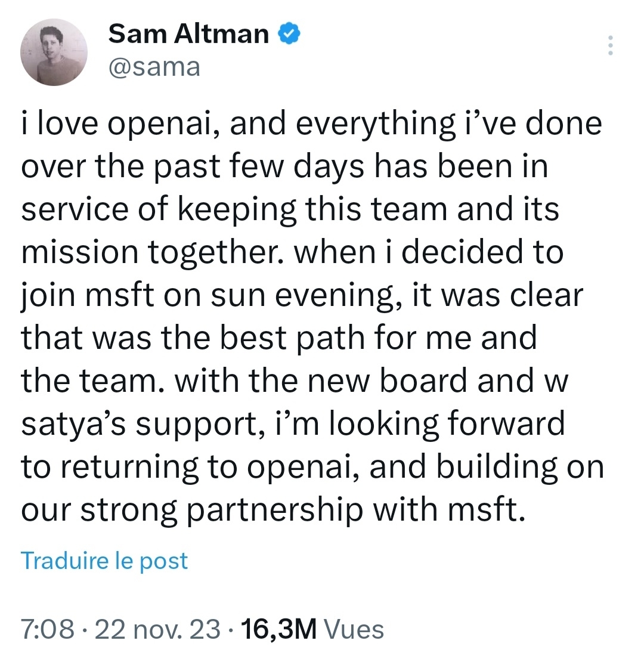Click the 7:08 timestamp

tap(47, 629)
